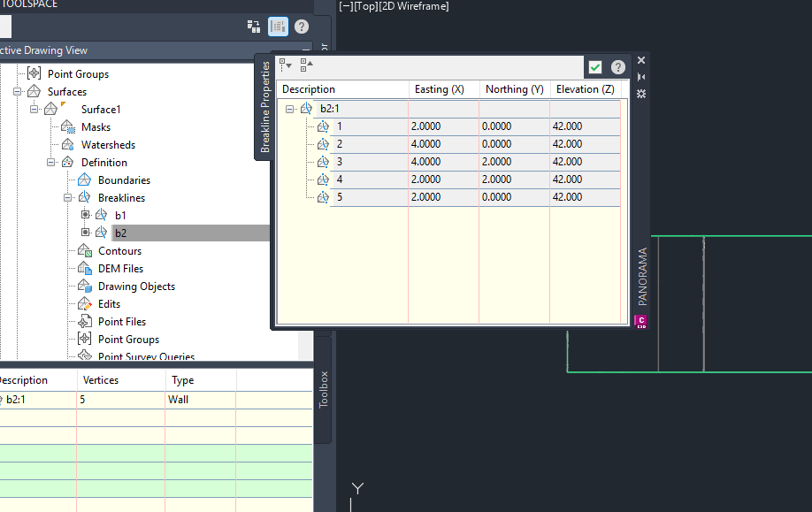
Task: Click the expand all tree icon in Panorama
Action: click(286, 65)
